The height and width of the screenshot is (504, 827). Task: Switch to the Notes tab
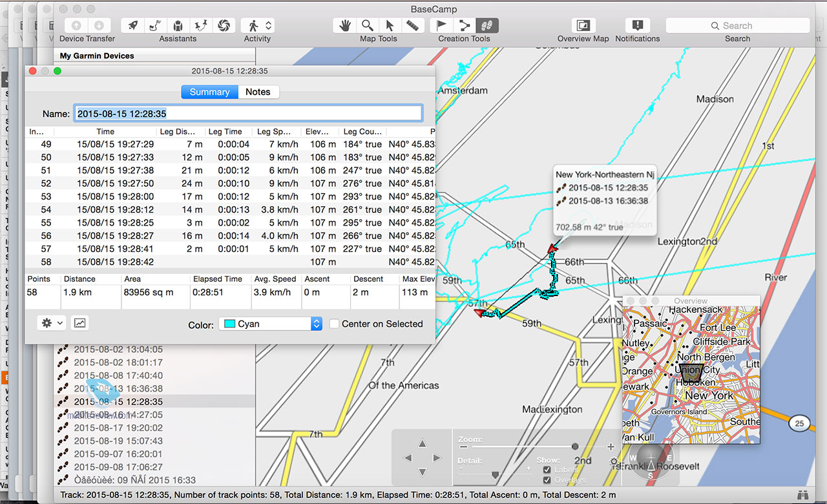pos(258,92)
